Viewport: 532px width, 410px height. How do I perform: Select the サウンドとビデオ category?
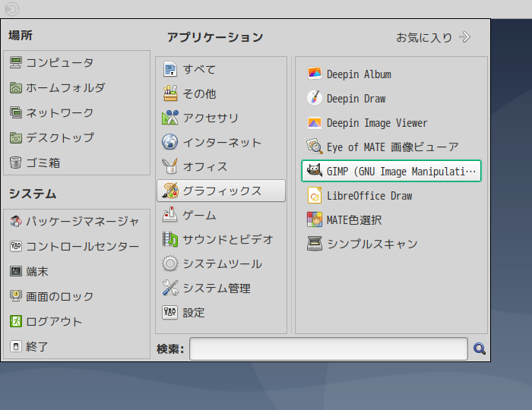coord(221,240)
